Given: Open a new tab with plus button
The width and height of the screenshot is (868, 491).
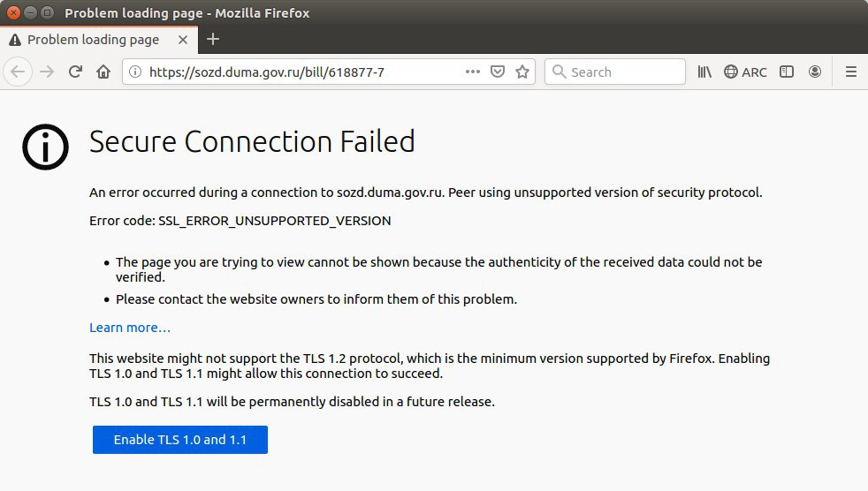Looking at the screenshot, I should click(213, 39).
